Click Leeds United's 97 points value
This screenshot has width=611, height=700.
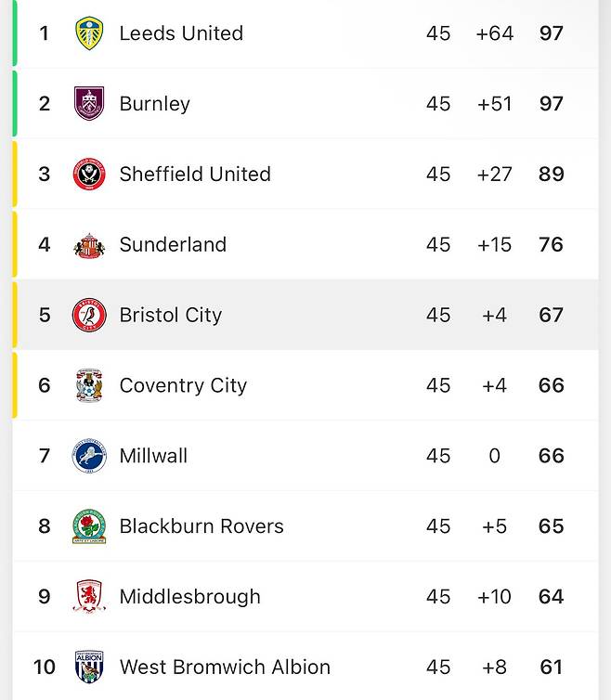[551, 33]
